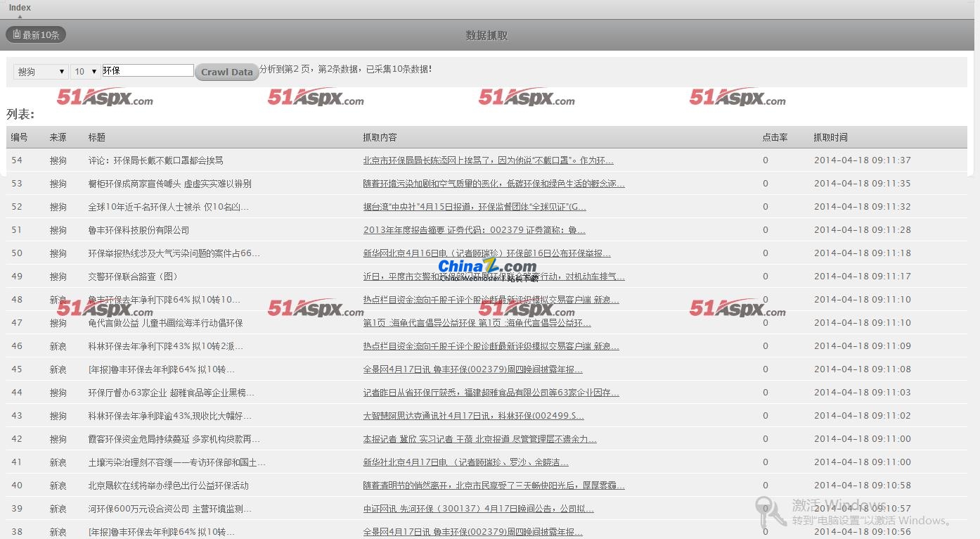This screenshot has height=539, width=980.
Task: Open row 46's 热点栏目资金流向 link
Action: (x=491, y=346)
